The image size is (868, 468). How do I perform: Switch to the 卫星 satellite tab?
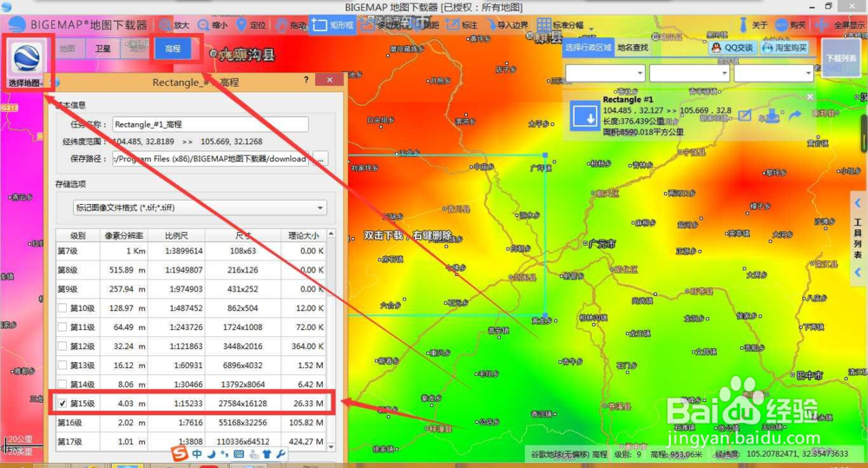point(103,49)
